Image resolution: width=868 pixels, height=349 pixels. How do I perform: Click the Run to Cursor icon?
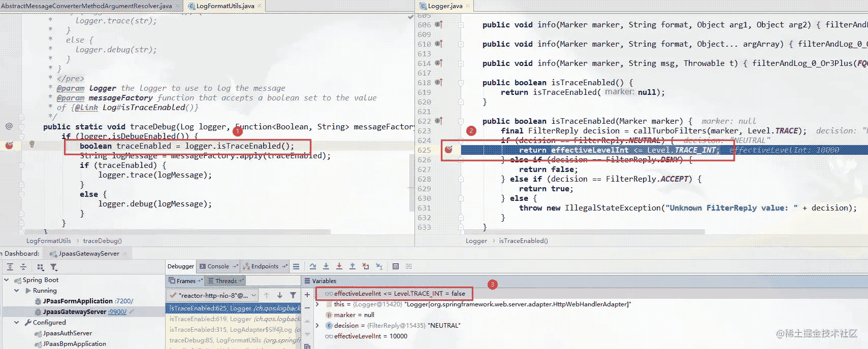[x=379, y=266]
